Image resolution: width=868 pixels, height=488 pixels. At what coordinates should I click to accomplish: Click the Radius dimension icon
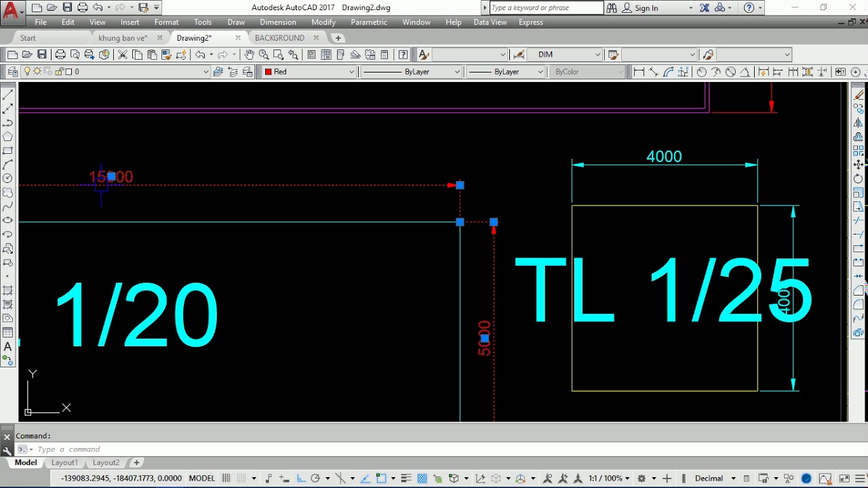702,71
